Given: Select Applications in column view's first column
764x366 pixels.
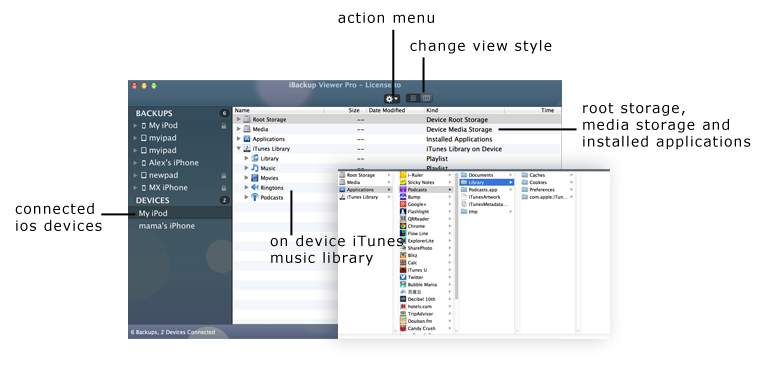Looking at the screenshot, I should [365, 190].
